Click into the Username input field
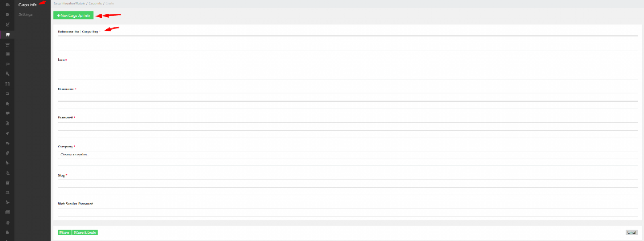 tap(347, 97)
